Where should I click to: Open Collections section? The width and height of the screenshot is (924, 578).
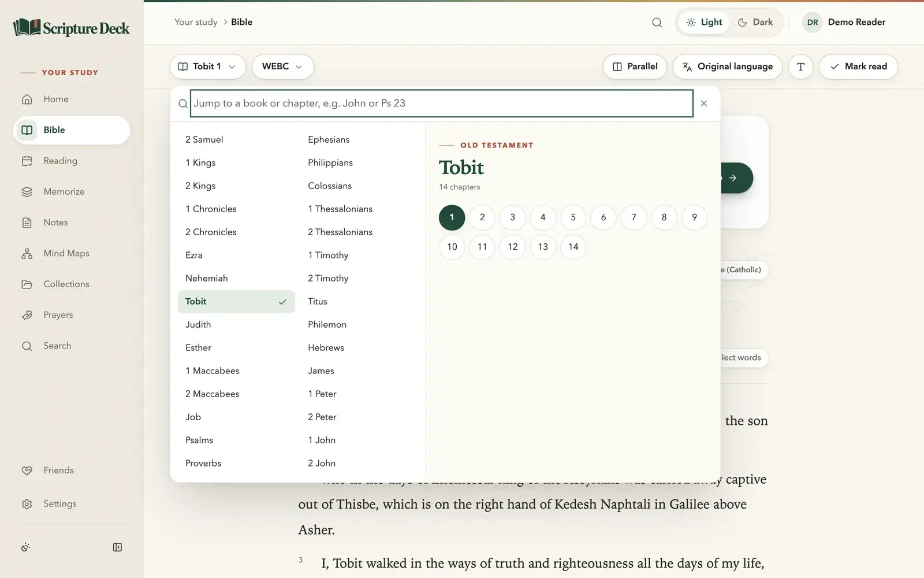[72, 284]
